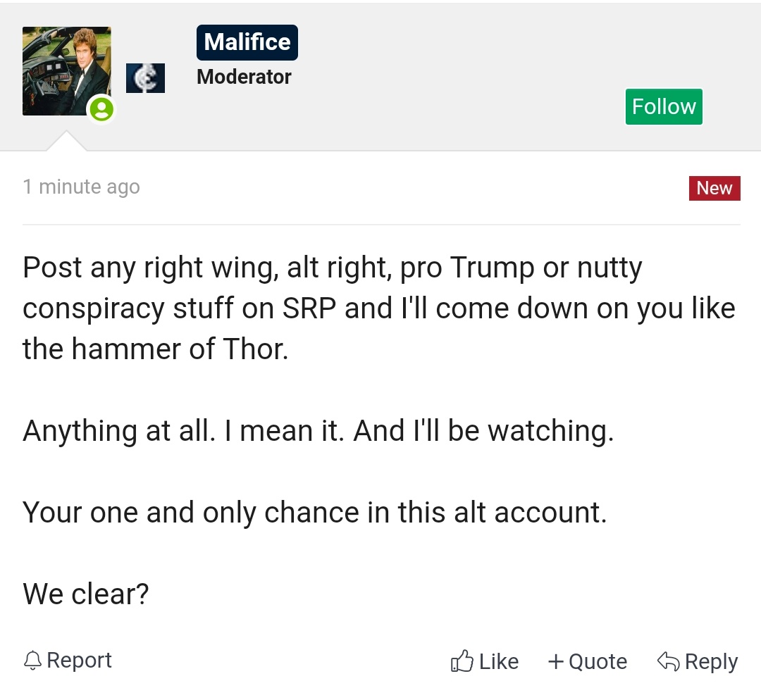Click the "Anything at all" paragraph

(318, 431)
